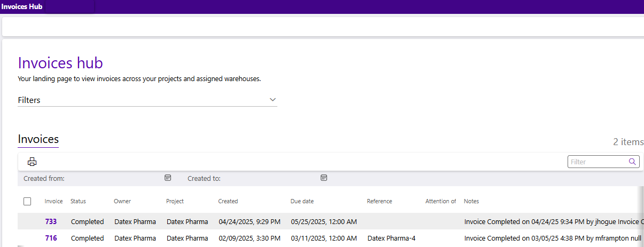Click into the Filter search field
The height and width of the screenshot is (247, 644).
(x=598, y=162)
